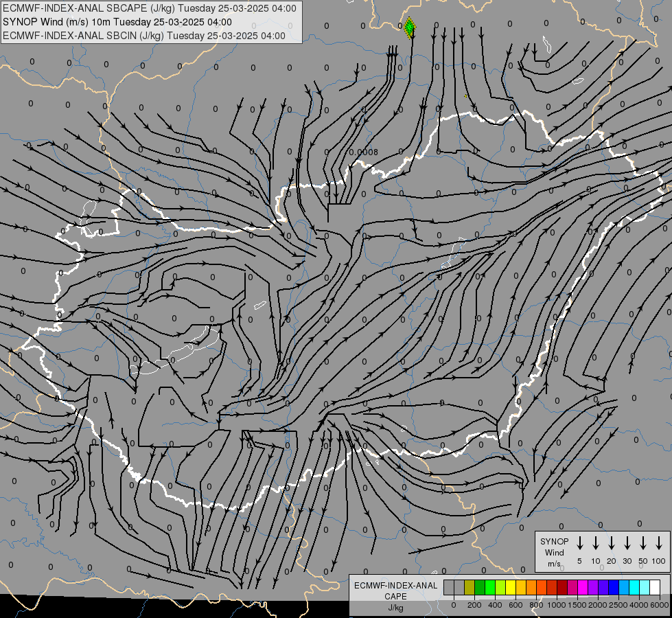
Task: Click the 30 m/s wind arrow in legend
Action: point(627,543)
